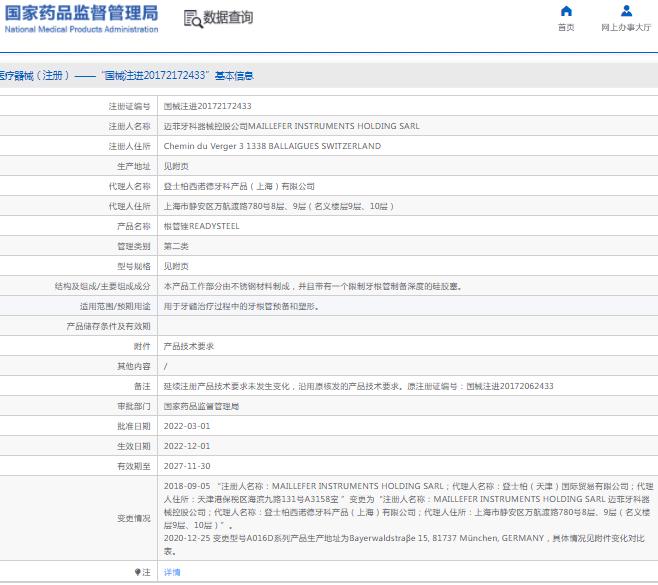Click 国家药品监督管理局 in 审批部门 row
Image resolution: width=658 pixels, height=585 pixels.
tap(201, 406)
